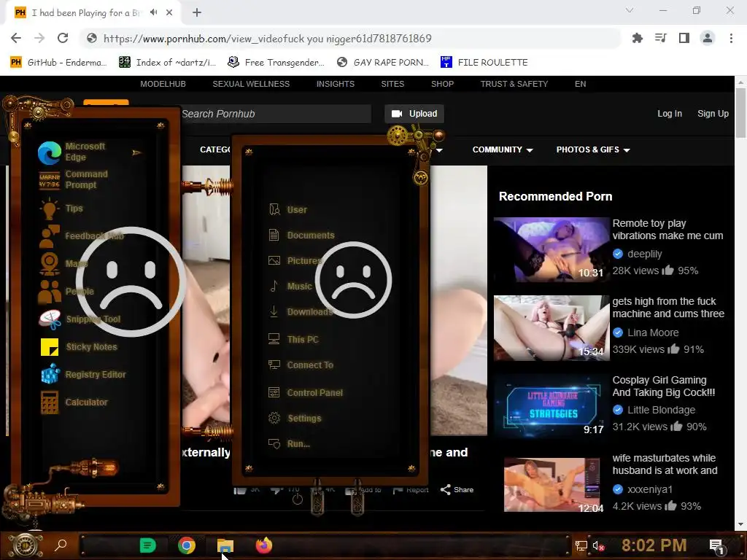747x560 pixels.
Task: Open the Index of ~dartz bookmark
Action: 167,63
